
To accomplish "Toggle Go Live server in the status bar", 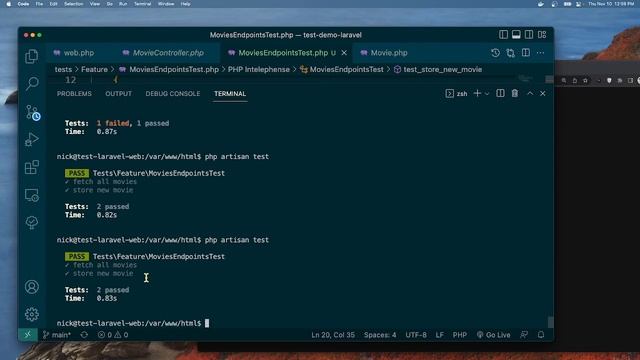I will click(x=493, y=335).
